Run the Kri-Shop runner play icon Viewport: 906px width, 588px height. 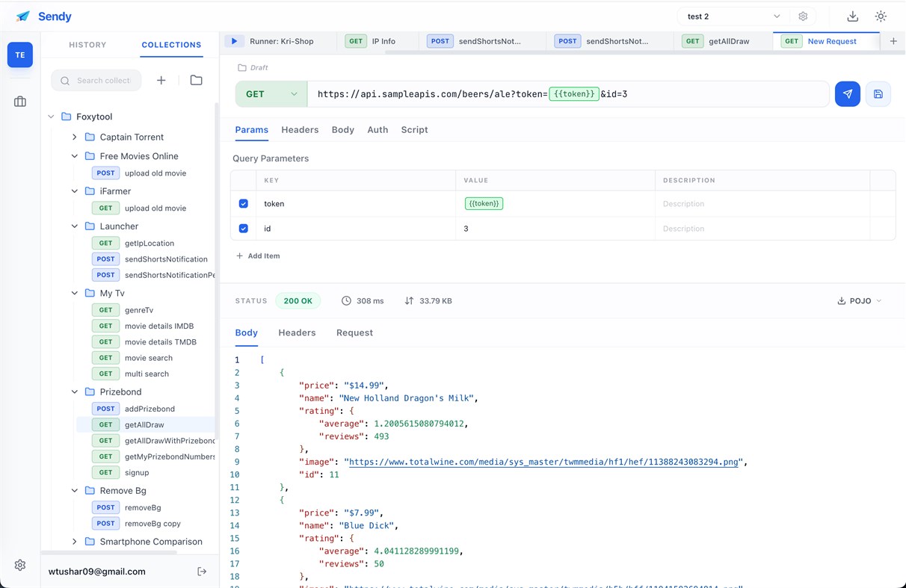[234, 41]
